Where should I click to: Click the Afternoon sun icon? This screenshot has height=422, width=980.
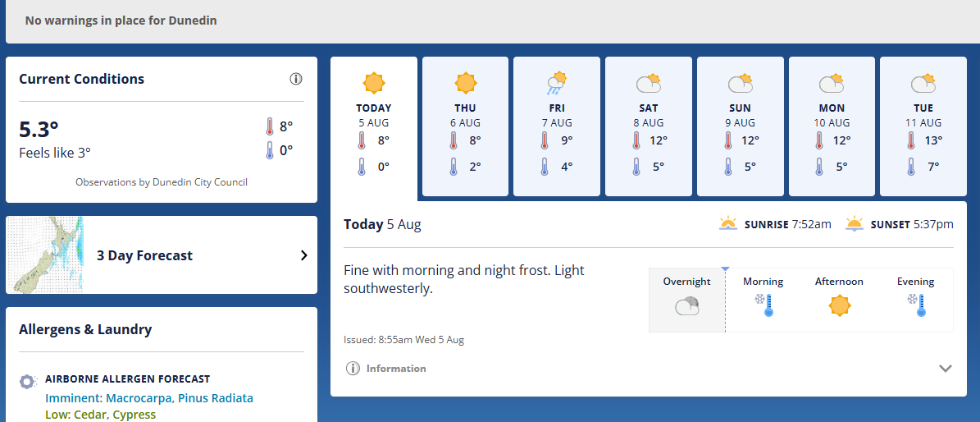[x=840, y=305]
